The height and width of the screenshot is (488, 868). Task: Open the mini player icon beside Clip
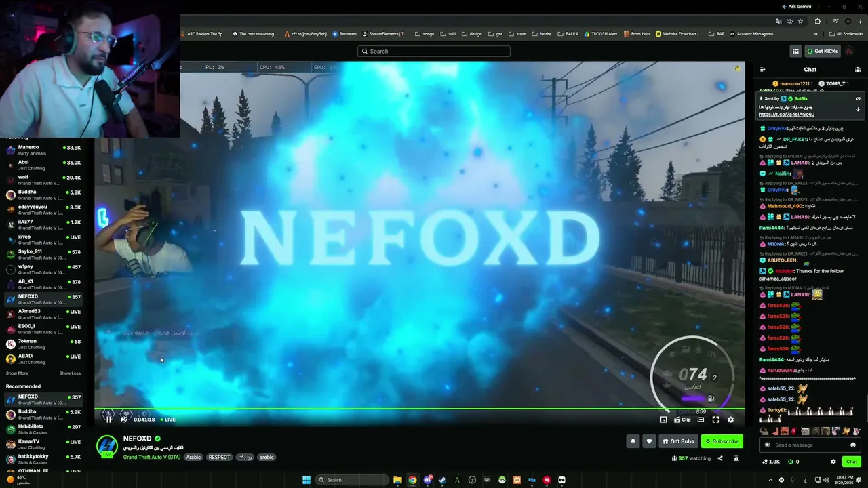tap(663, 420)
